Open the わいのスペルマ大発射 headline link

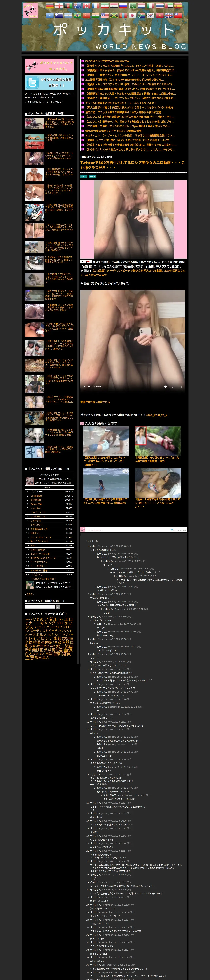click(107, 61)
